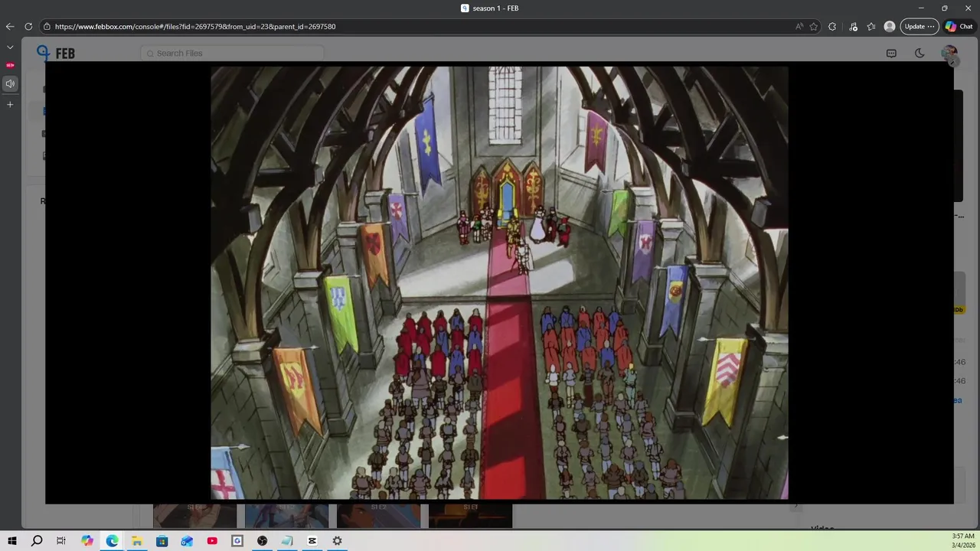Click the FEB logo
980x551 pixels.
(x=55, y=53)
